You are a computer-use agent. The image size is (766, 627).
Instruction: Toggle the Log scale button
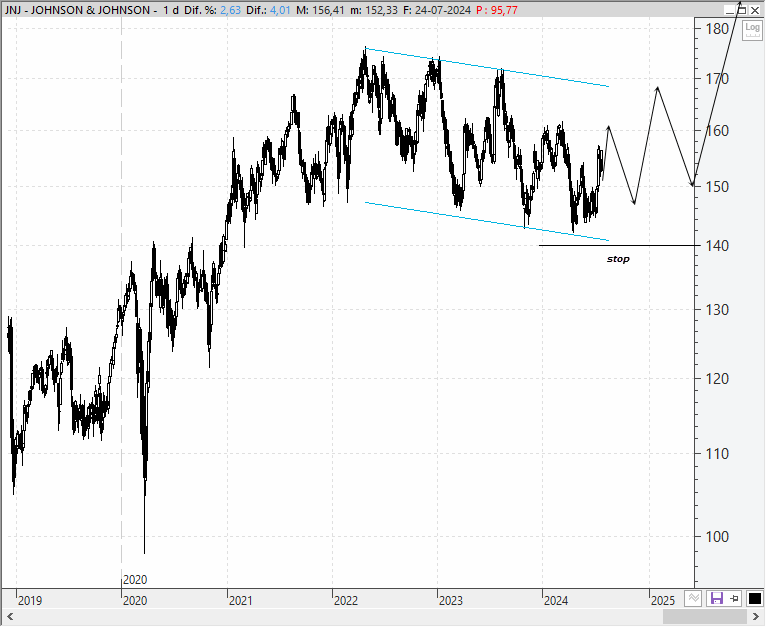pyautogui.click(x=752, y=30)
